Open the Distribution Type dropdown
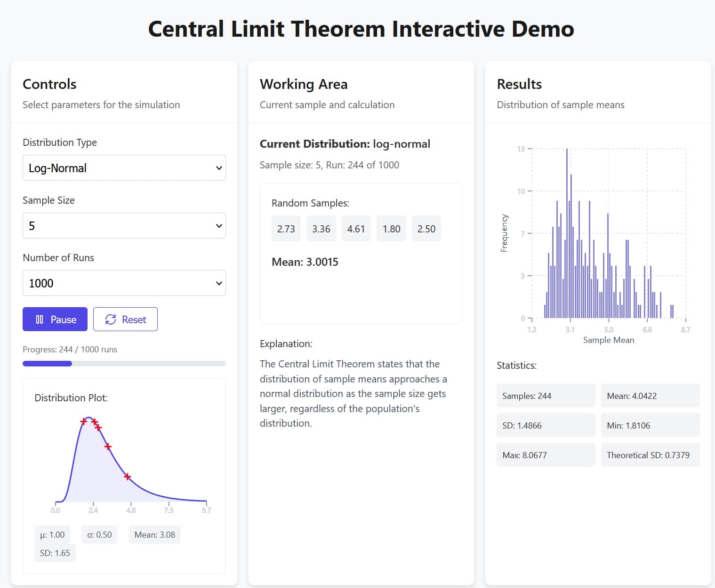Screen dimensions: 715x588 point(124,168)
